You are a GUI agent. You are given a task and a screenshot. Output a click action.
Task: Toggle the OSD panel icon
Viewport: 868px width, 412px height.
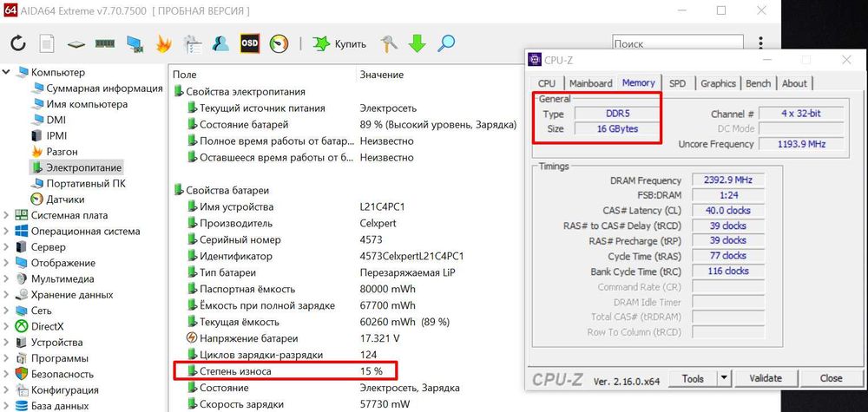click(250, 43)
